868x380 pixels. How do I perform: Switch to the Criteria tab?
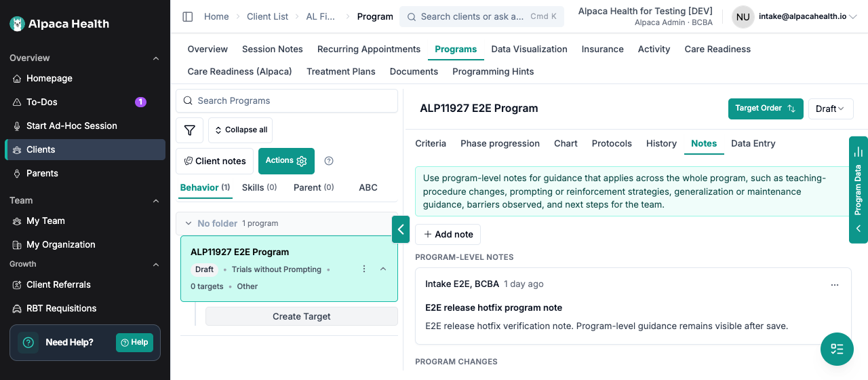(x=431, y=144)
